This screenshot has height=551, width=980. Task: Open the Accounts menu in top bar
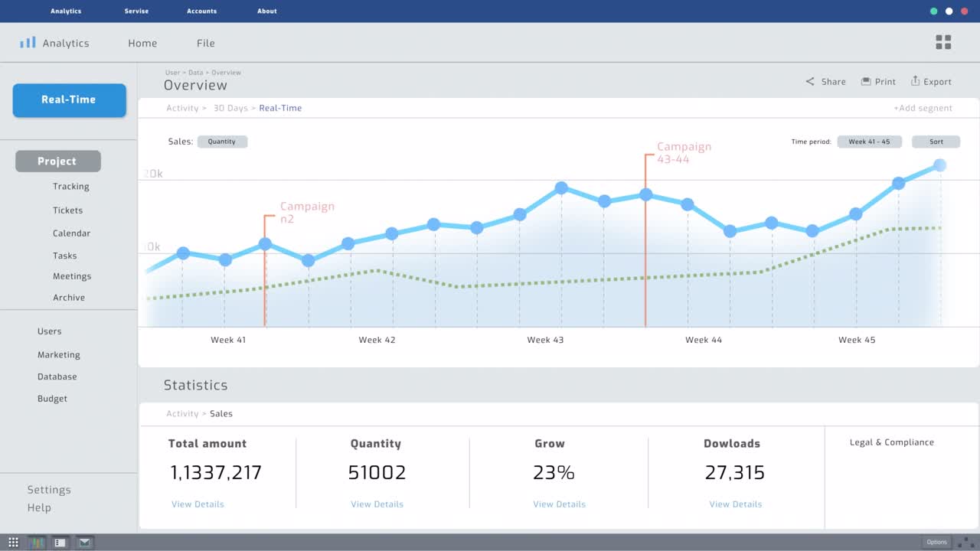click(x=201, y=11)
